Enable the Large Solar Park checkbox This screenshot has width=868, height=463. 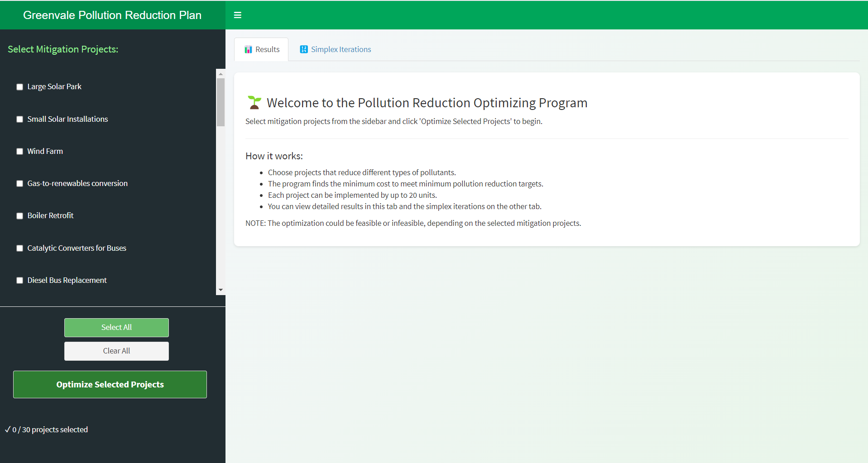coord(20,87)
